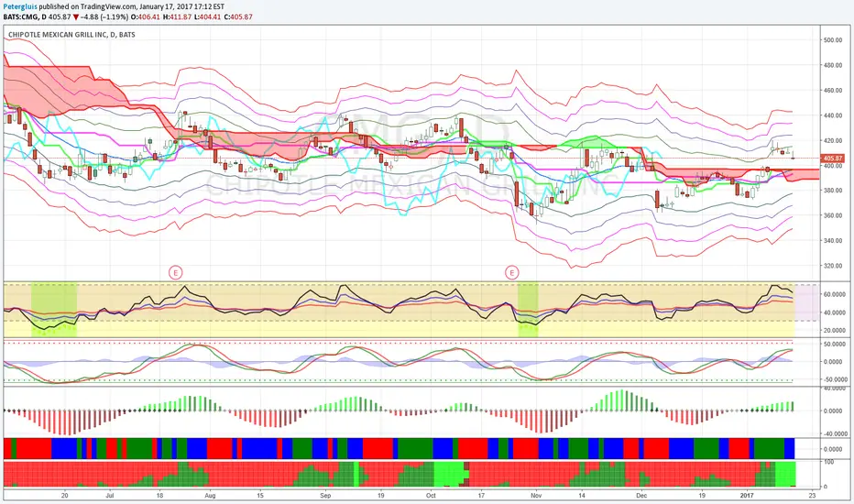
Task: Select the BATS:CMG, D symbol text
Action: point(25,16)
